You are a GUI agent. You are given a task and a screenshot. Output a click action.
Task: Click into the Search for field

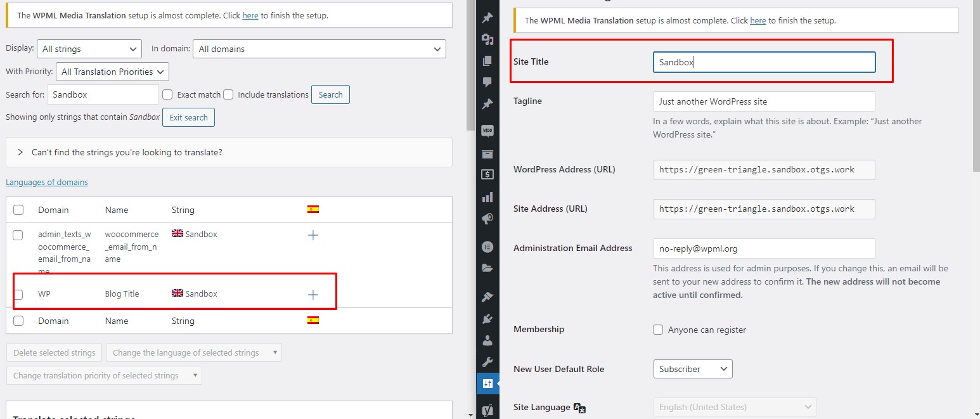tap(103, 94)
